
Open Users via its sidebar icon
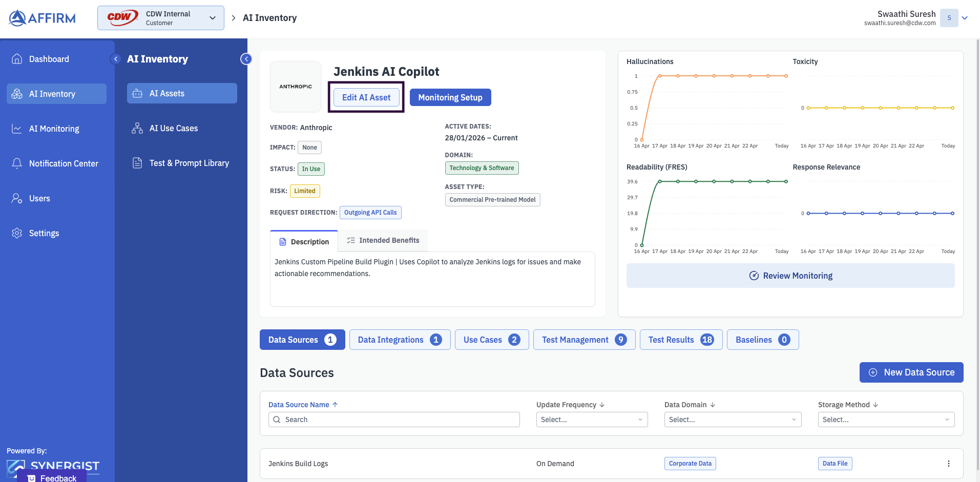click(17, 198)
